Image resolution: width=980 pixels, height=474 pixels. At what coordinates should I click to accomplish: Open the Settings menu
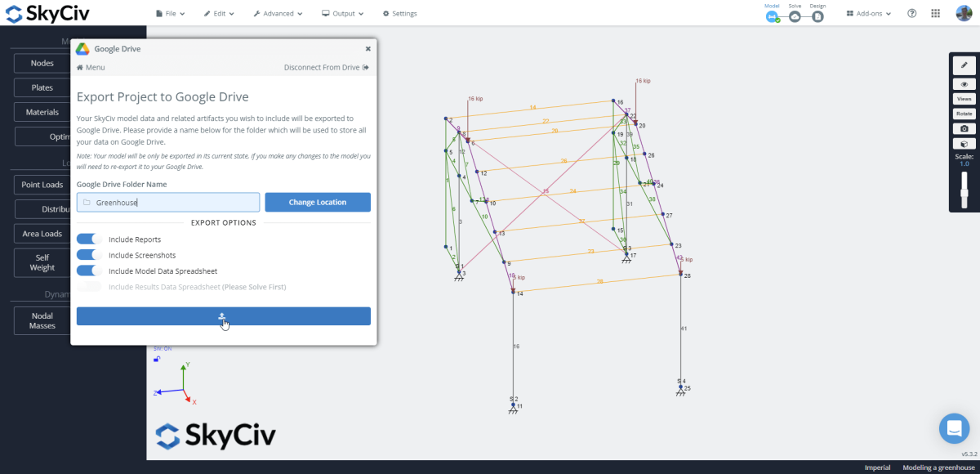[399, 13]
